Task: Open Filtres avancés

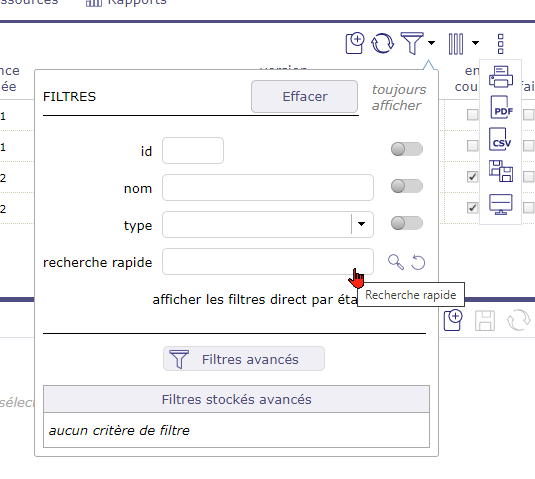Action: pos(244,359)
